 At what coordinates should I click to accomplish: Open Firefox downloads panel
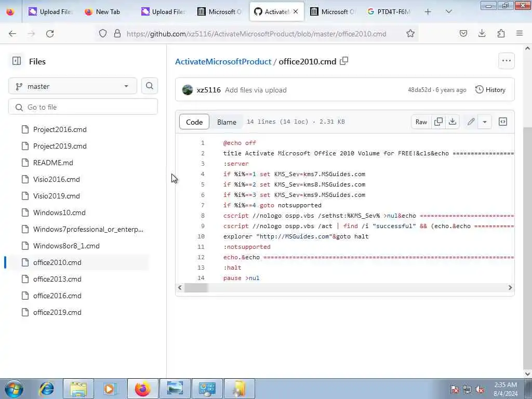point(482,34)
